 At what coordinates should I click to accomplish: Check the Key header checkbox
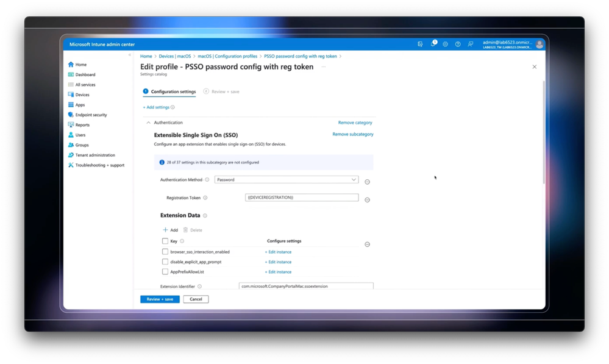click(165, 241)
